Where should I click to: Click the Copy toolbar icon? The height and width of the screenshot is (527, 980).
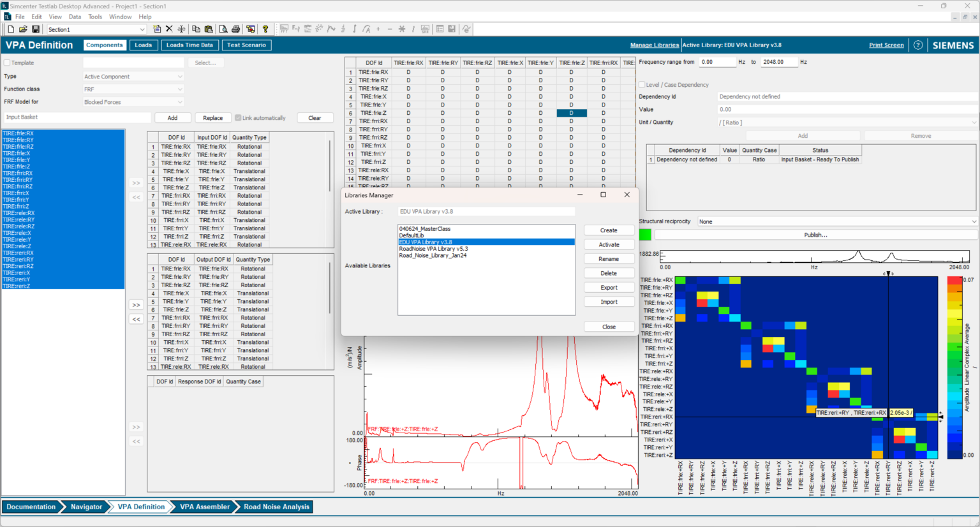pos(197,29)
